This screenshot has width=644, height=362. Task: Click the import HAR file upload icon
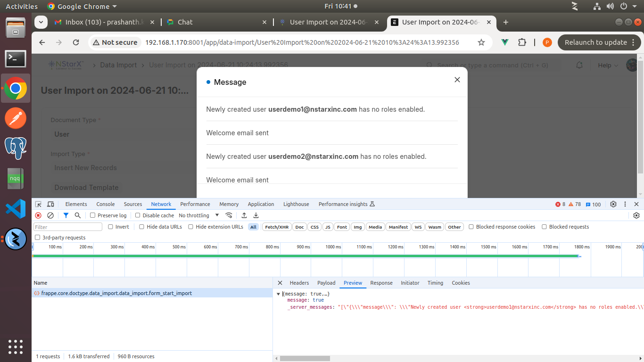(244, 215)
